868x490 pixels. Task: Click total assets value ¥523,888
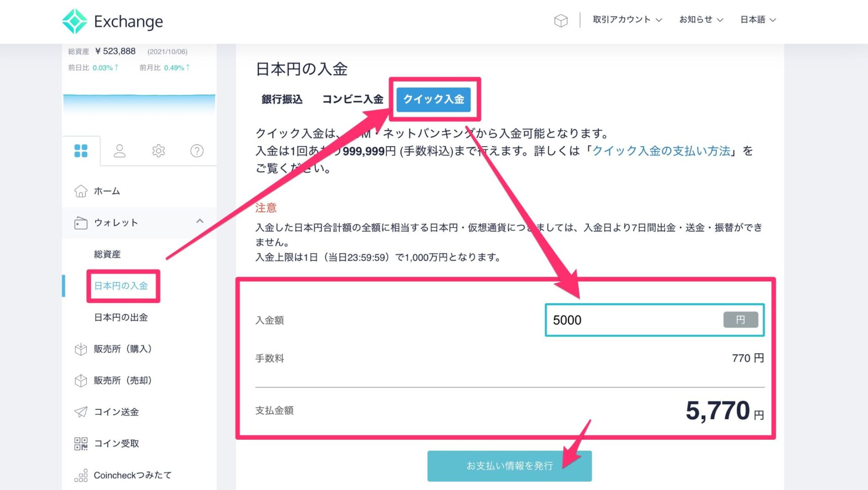point(115,51)
